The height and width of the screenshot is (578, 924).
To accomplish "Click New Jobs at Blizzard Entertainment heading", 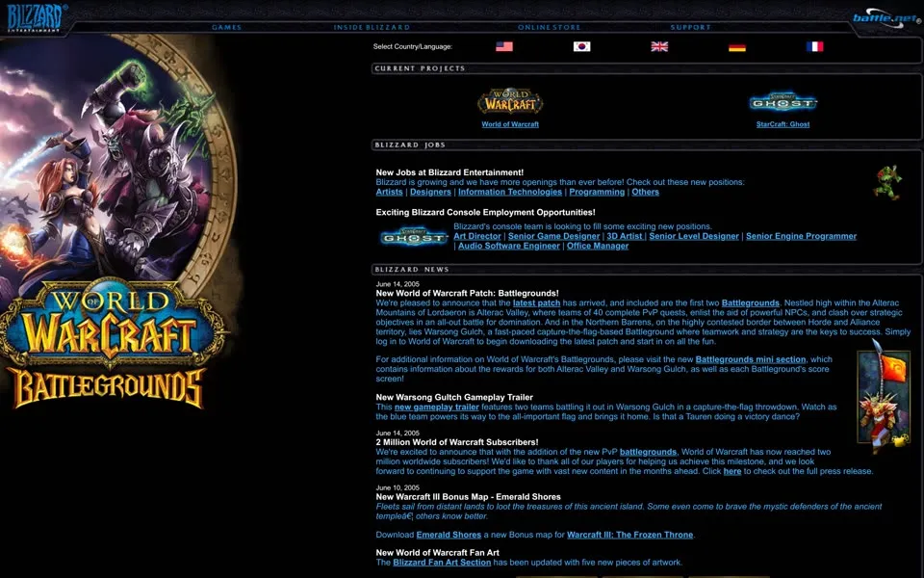I will [449, 172].
